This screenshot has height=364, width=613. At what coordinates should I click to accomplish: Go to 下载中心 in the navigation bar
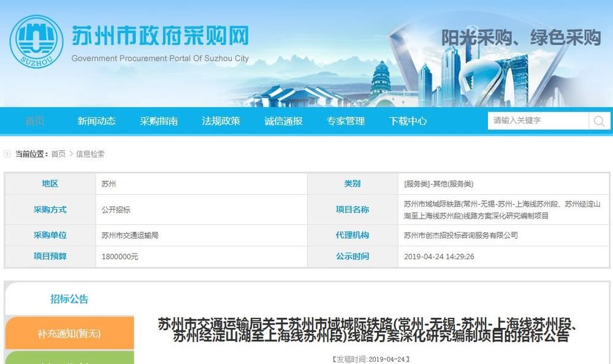point(408,121)
